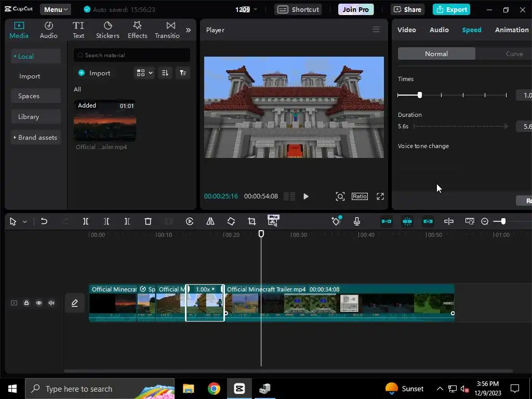Click the sort media icon
Screen dimensions: 532x399
(x=165, y=73)
